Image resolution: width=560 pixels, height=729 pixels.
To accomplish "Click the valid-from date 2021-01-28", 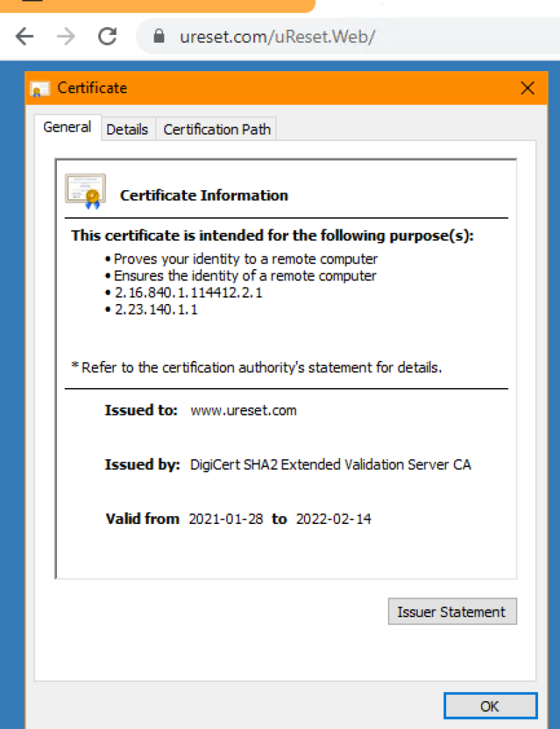I will (x=226, y=518).
